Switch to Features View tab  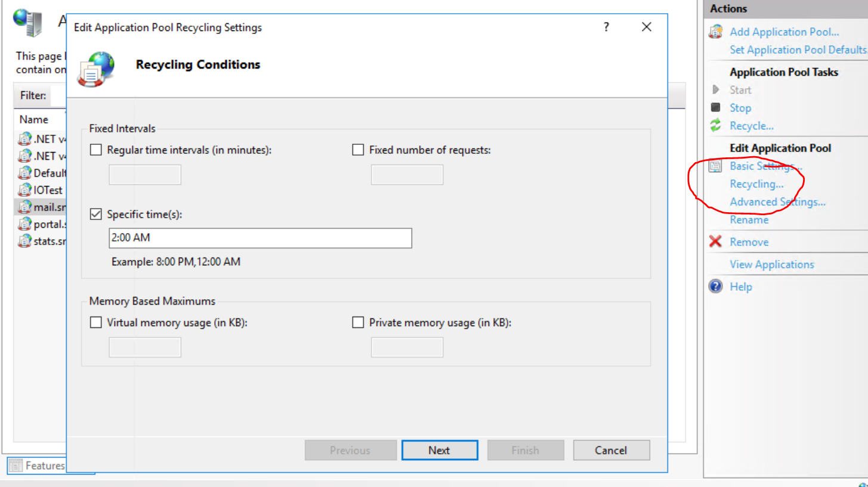click(x=37, y=466)
